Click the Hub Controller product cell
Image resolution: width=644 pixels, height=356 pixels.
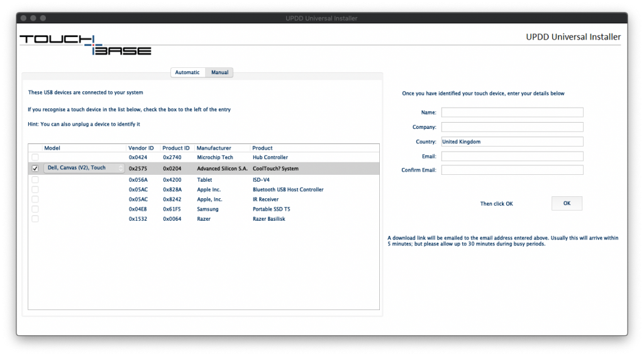tap(270, 157)
